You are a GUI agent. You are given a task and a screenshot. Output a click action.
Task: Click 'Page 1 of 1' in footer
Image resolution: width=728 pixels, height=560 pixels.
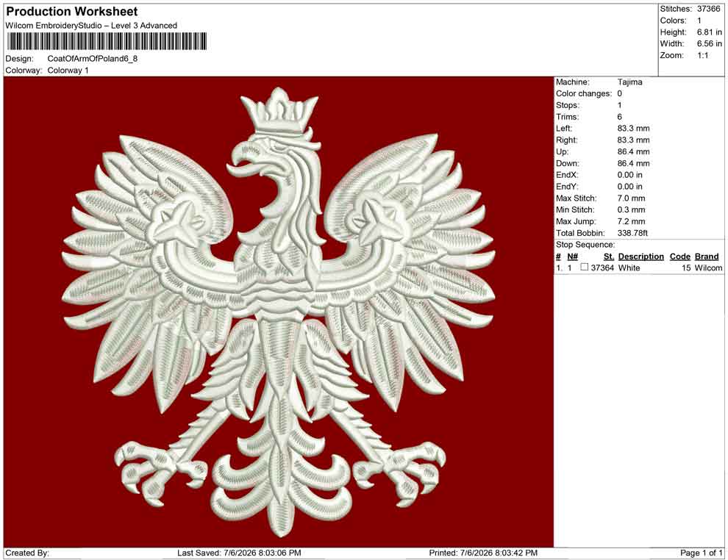701,553
